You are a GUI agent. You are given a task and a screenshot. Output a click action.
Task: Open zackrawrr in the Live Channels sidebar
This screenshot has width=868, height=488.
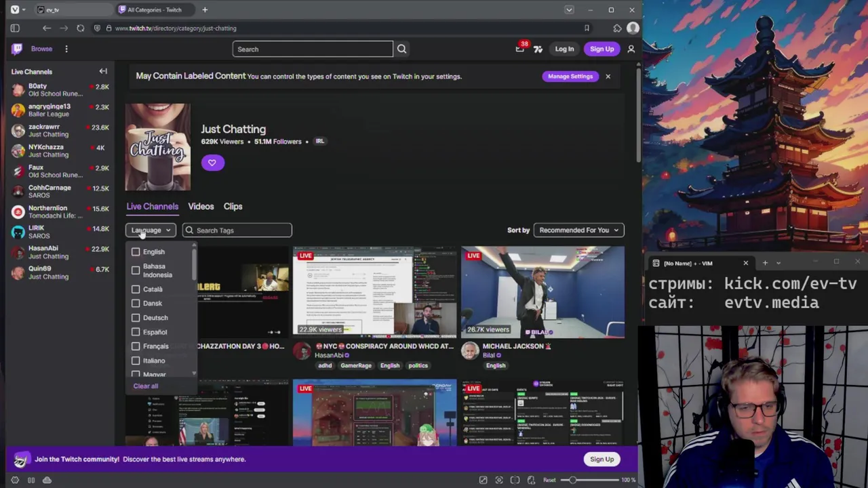tap(60, 130)
